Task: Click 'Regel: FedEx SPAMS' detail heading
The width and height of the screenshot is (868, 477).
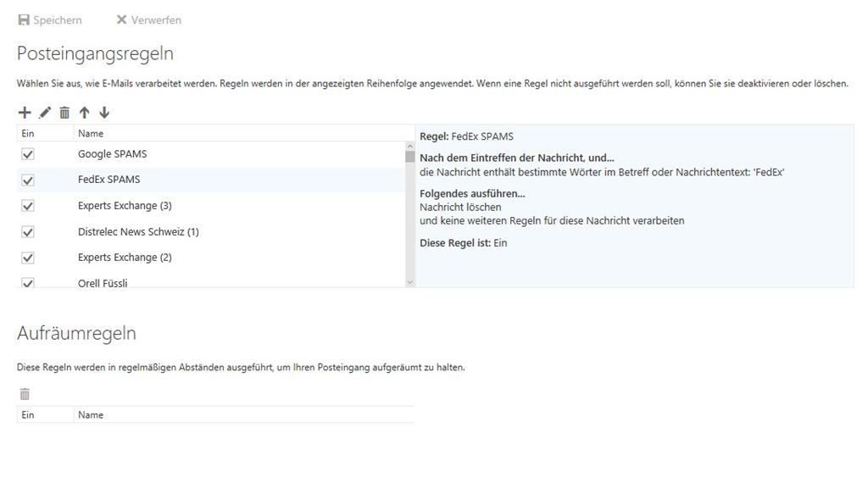Action: [466, 136]
